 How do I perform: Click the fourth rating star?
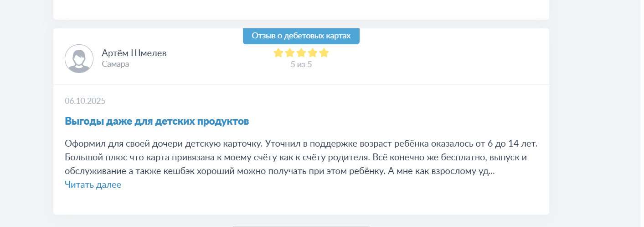(x=313, y=53)
